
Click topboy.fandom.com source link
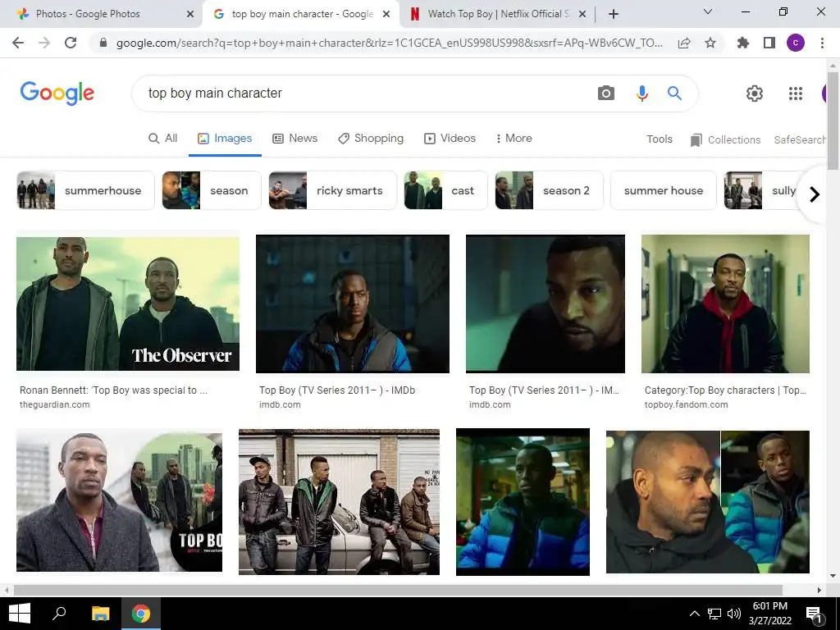coord(687,405)
